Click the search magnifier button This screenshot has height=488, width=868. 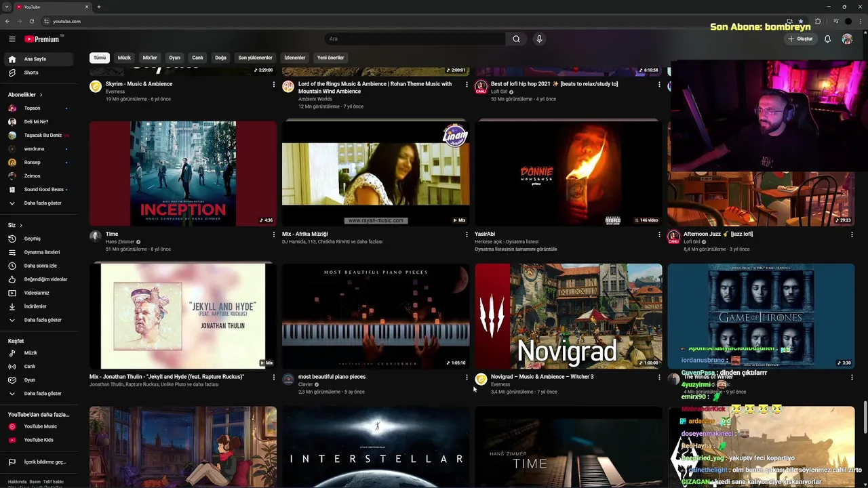pos(516,39)
